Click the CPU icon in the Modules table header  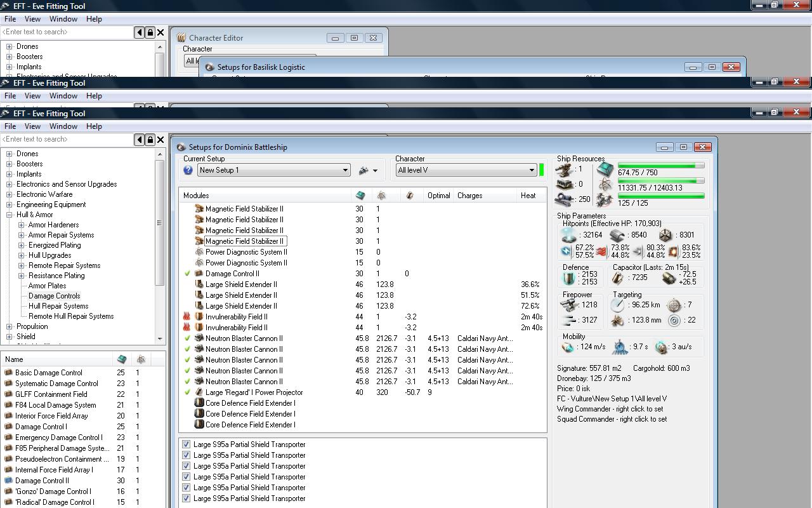pos(360,196)
